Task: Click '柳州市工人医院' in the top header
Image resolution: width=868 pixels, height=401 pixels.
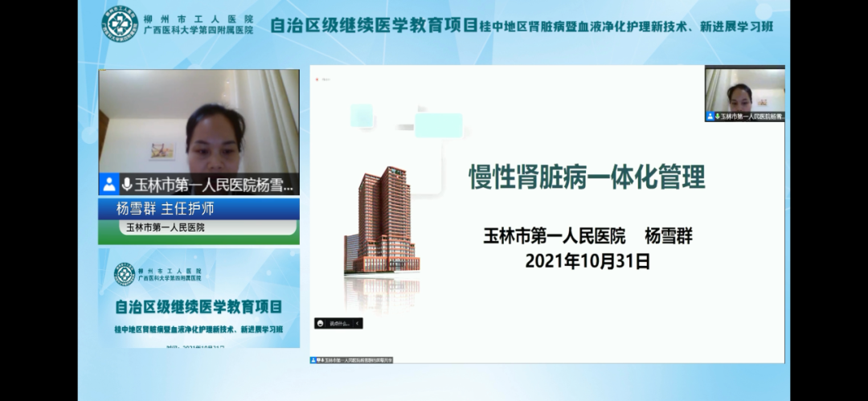Action: [x=199, y=19]
